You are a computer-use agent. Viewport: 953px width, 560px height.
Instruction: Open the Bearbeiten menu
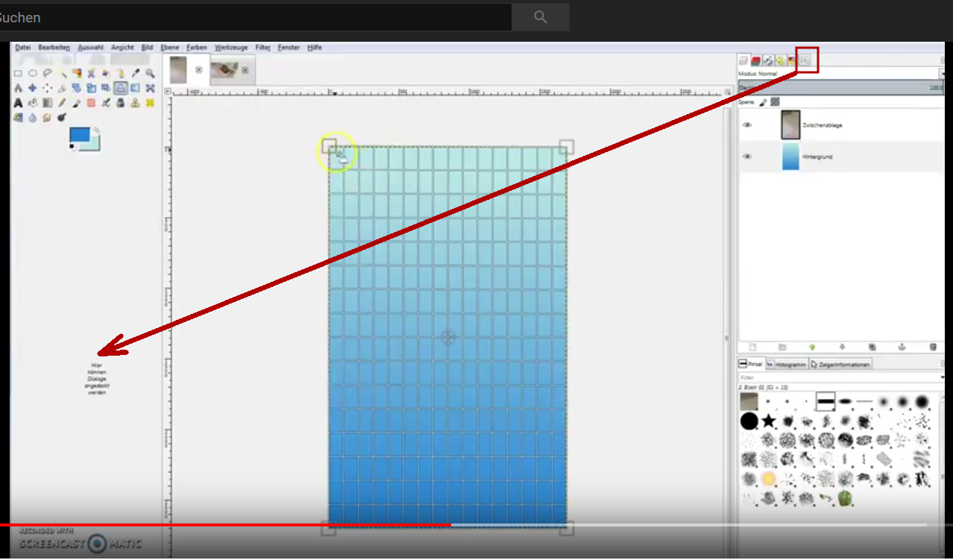point(54,48)
